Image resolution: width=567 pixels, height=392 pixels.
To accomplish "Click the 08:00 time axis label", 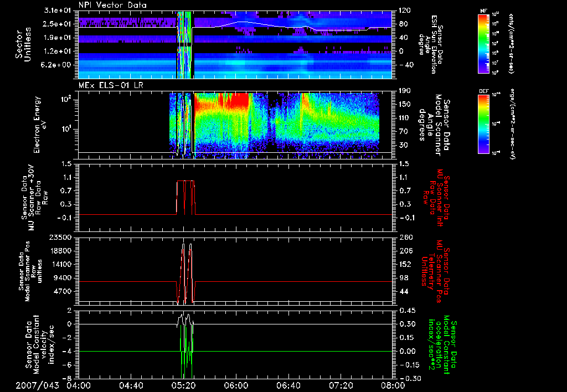I will click(x=393, y=385).
